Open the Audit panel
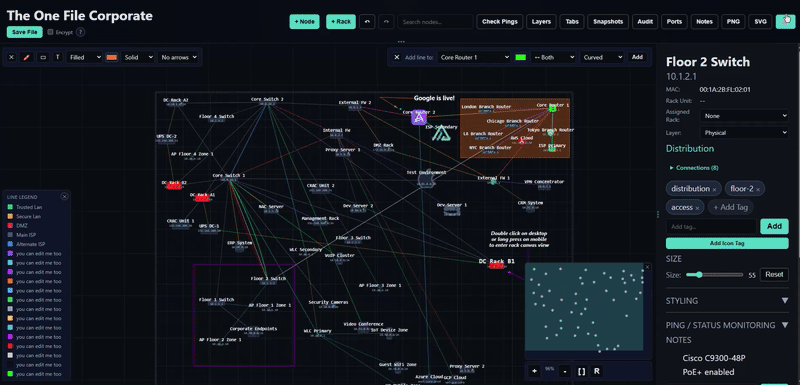Screen dimensions: 800x385 coord(645,21)
